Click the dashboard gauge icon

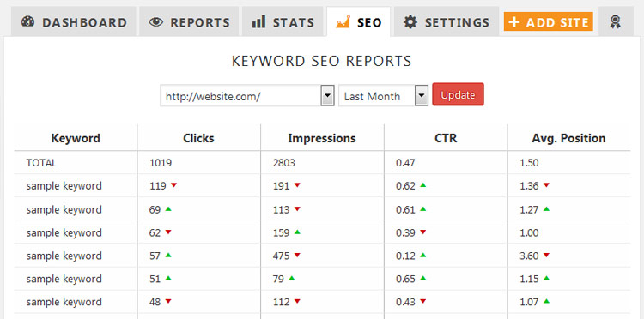coord(28,21)
